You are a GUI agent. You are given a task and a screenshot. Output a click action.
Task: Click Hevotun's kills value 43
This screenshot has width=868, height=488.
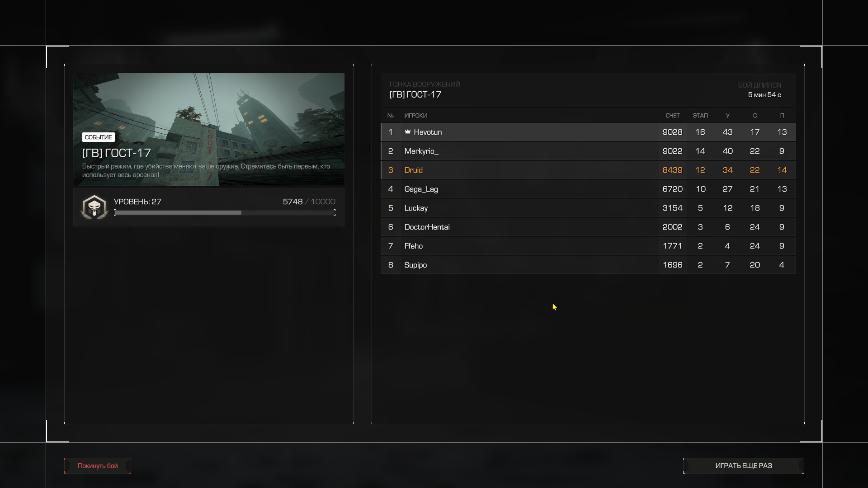(727, 132)
